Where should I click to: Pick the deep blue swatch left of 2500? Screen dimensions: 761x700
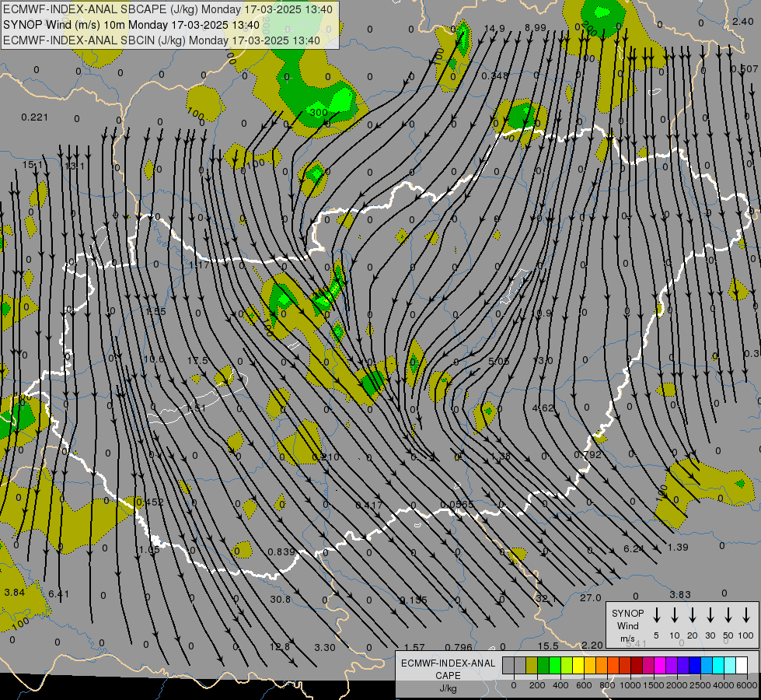click(x=695, y=665)
